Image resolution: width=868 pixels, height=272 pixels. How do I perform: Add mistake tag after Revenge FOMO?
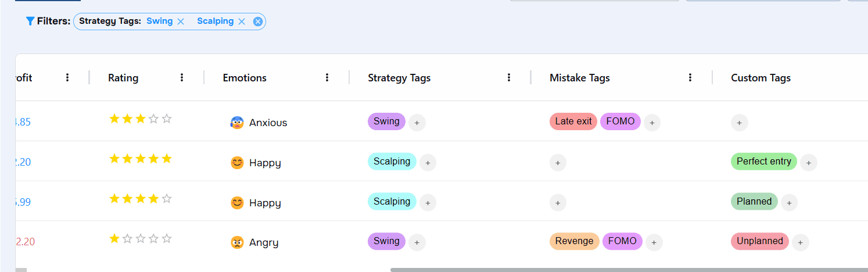[x=654, y=242]
